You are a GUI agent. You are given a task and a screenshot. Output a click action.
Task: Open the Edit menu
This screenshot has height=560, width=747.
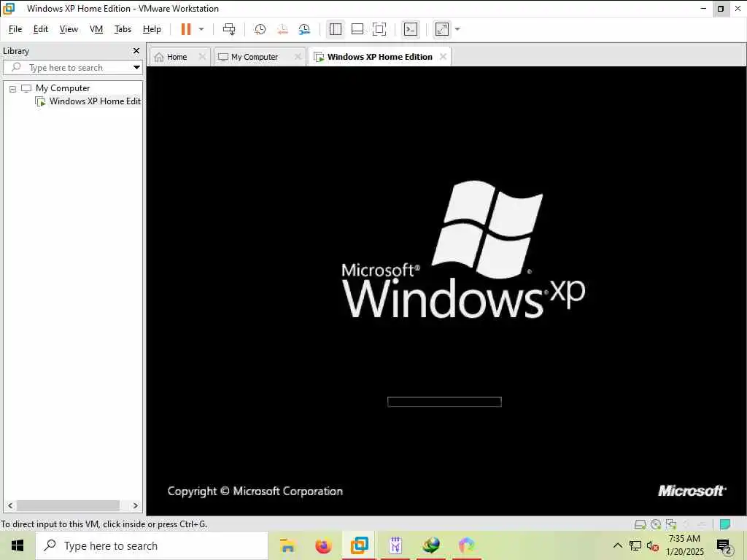click(41, 29)
